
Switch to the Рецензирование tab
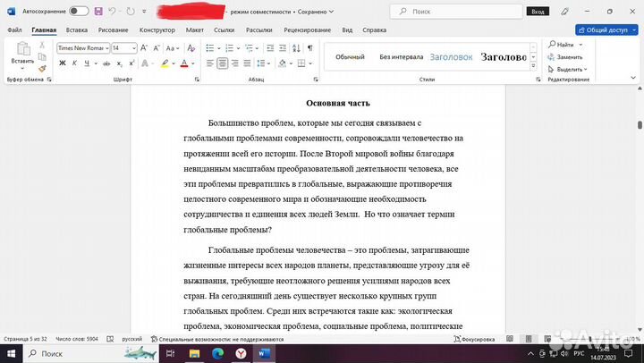coord(307,30)
